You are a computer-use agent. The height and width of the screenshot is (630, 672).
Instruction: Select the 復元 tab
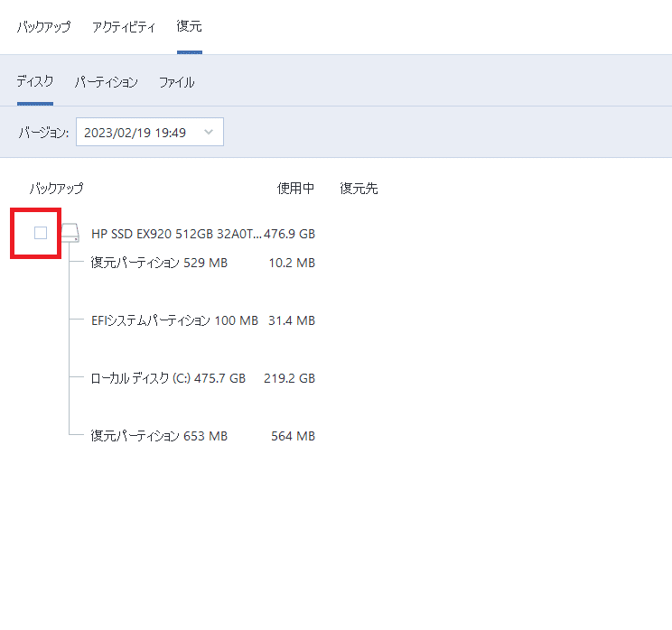tap(189, 26)
